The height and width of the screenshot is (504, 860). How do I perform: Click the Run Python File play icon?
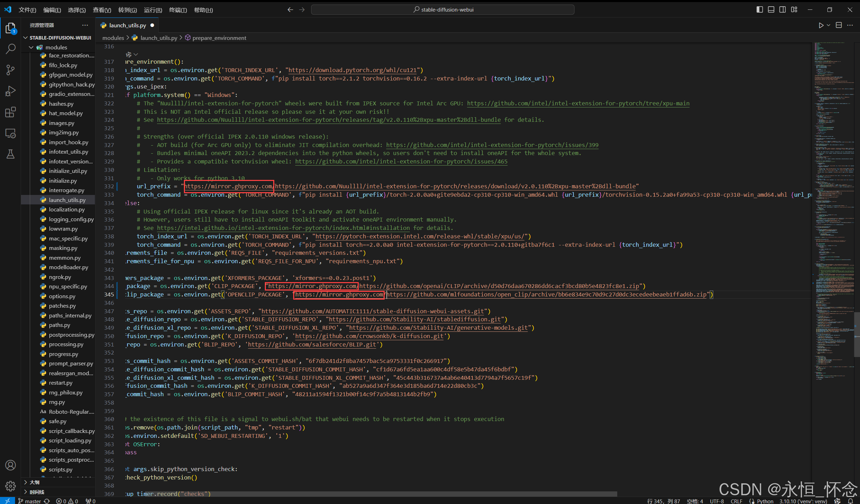point(821,25)
